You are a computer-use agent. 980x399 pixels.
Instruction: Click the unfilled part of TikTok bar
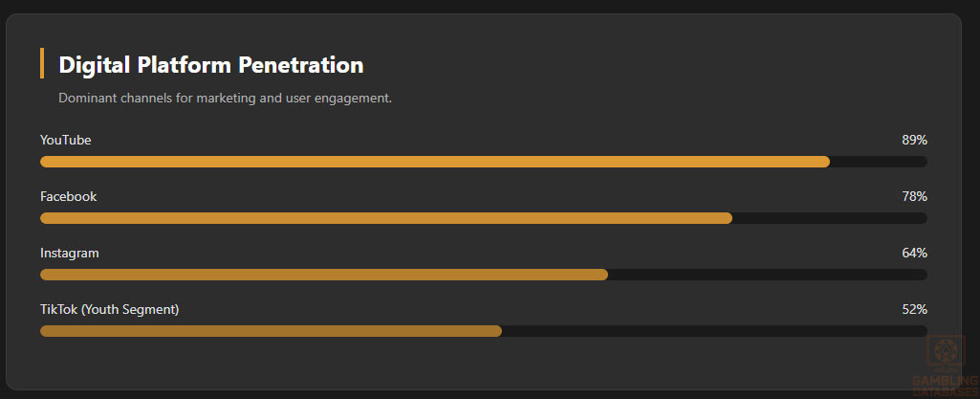(x=714, y=331)
